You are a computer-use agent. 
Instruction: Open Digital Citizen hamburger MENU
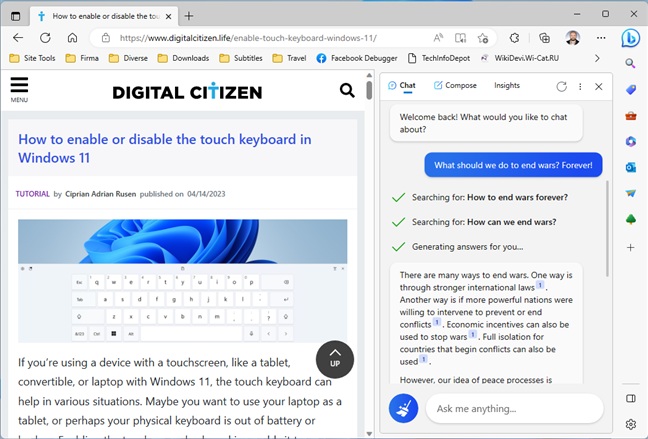click(19, 90)
